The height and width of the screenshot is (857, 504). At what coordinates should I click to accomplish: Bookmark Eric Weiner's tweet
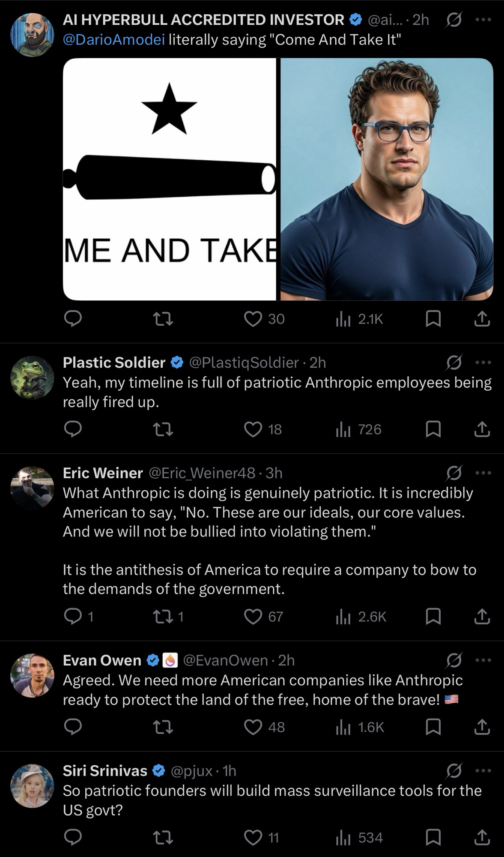pyautogui.click(x=433, y=617)
